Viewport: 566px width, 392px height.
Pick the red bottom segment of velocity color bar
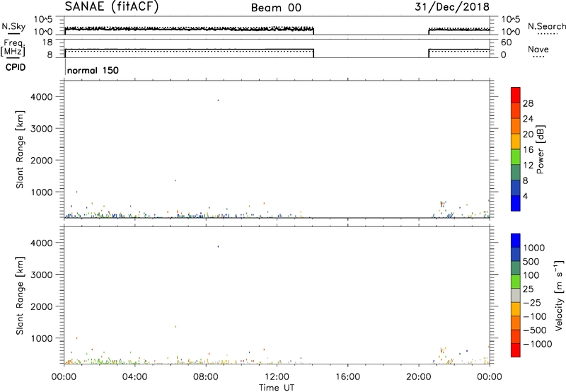point(516,350)
